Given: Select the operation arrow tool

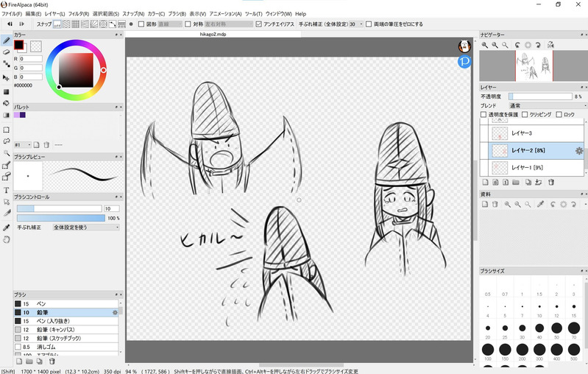Looking at the screenshot, I should (6, 202).
